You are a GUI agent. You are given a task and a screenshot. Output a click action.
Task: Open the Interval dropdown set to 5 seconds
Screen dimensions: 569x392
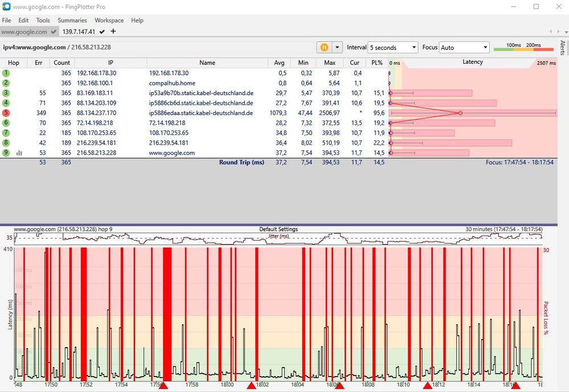tap(392, 47)
